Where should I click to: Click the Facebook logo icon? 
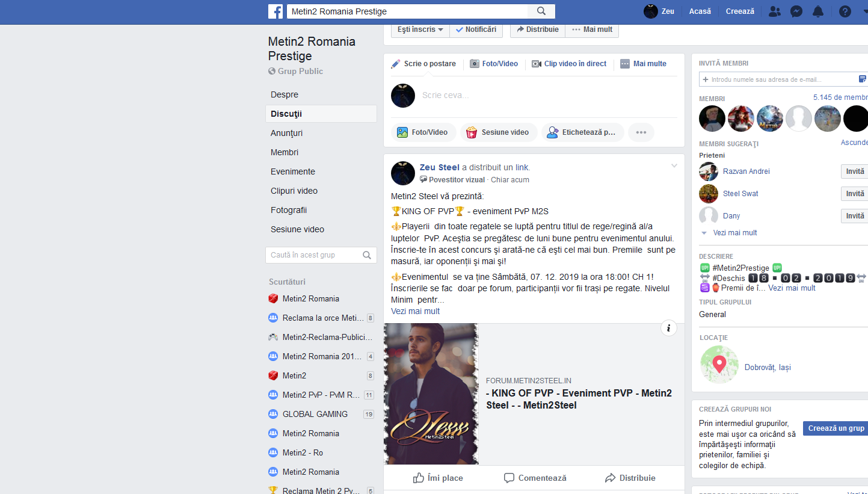pyautogui.click(x=275, y=11)
